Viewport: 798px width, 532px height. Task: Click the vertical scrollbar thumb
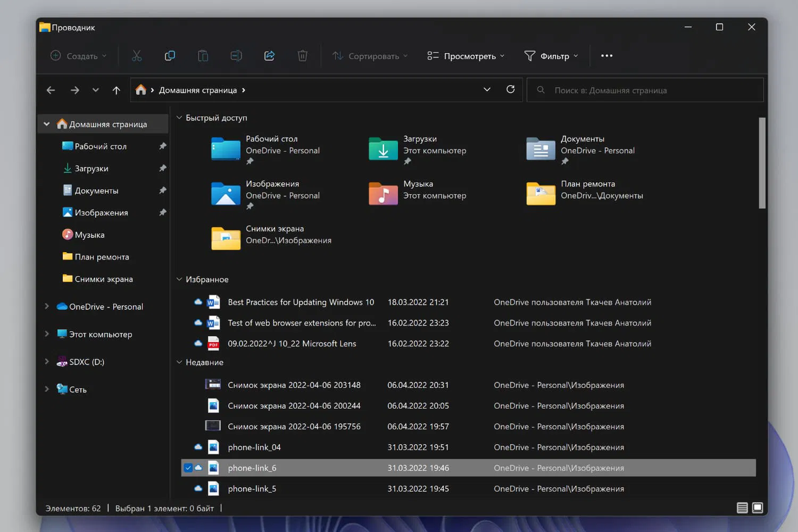762,162
